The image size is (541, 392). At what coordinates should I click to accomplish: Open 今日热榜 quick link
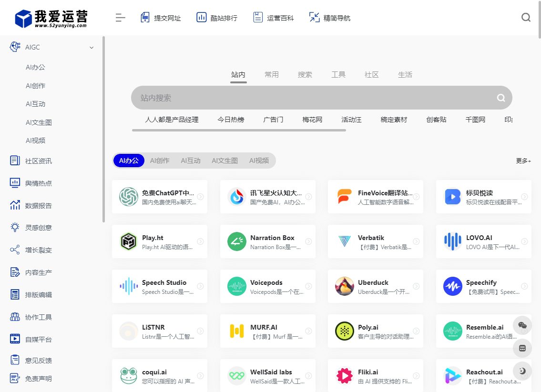click(x=231, y=120)
